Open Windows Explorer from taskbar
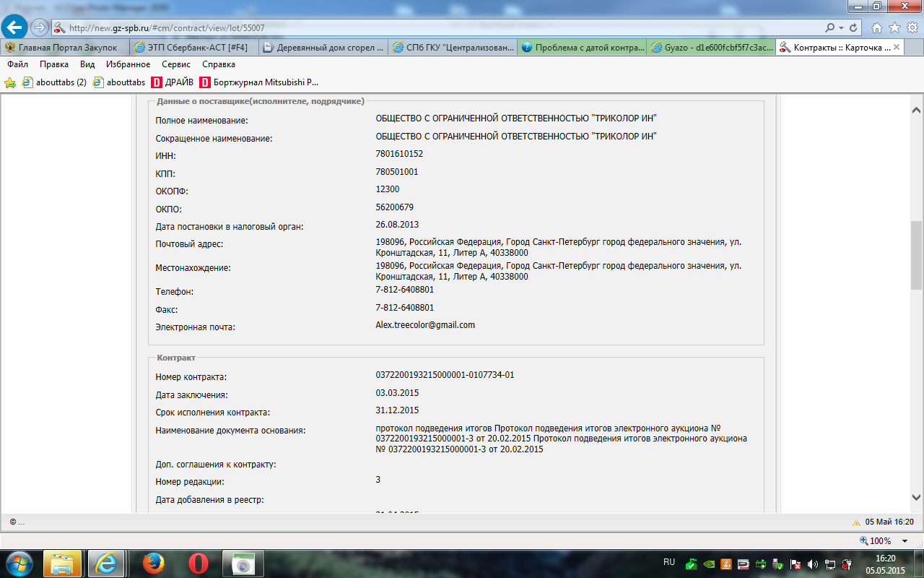The height and width of the screenshot is (578, 924). (62, 564)
